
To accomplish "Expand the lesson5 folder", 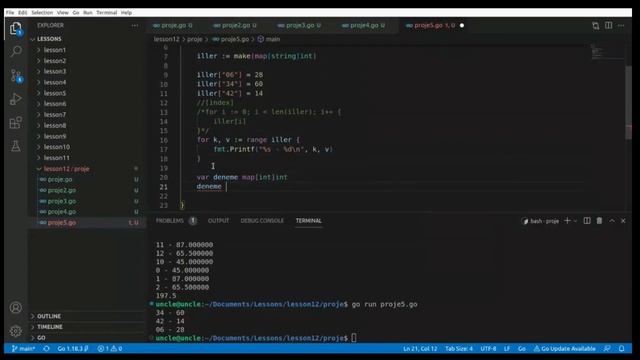I will coord(55,93).
